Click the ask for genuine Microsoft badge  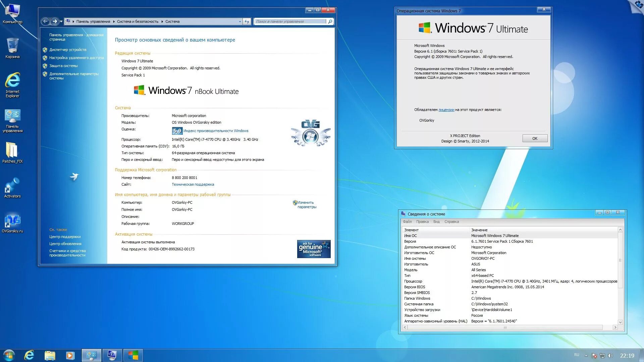(314, 249)
